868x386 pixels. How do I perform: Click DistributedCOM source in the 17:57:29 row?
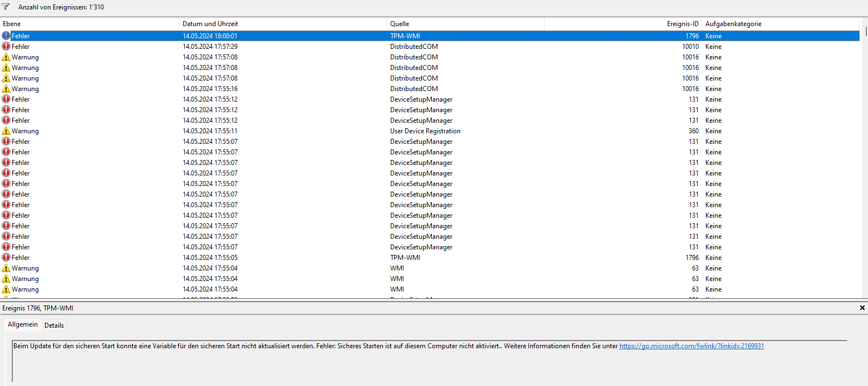(x=413, y=46)
